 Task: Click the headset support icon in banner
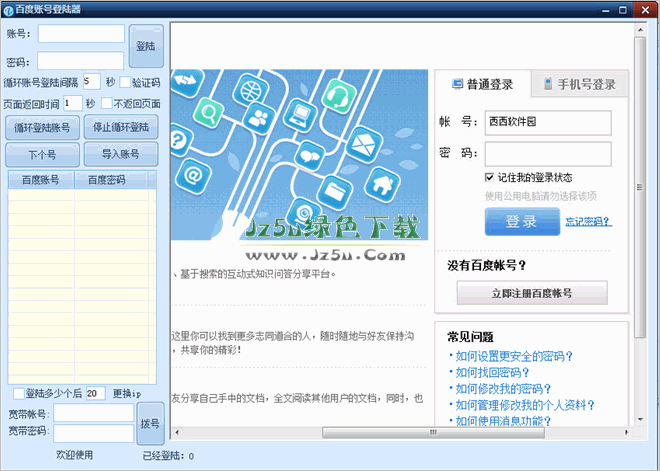pos(339,96)
